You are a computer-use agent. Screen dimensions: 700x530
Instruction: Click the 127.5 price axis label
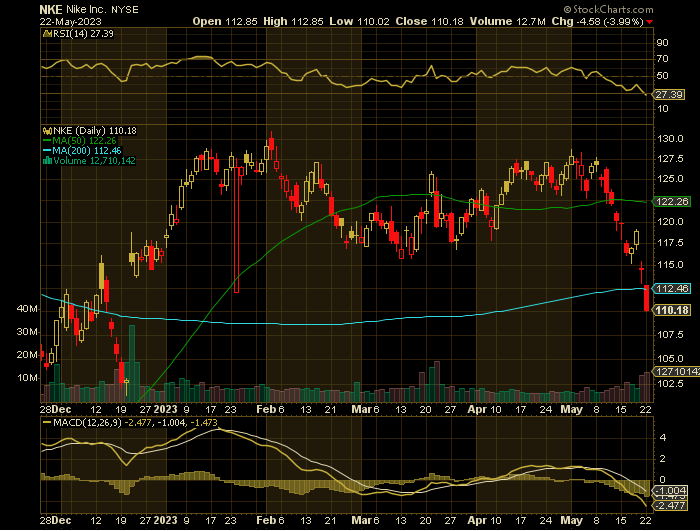(x=670, y=159)
